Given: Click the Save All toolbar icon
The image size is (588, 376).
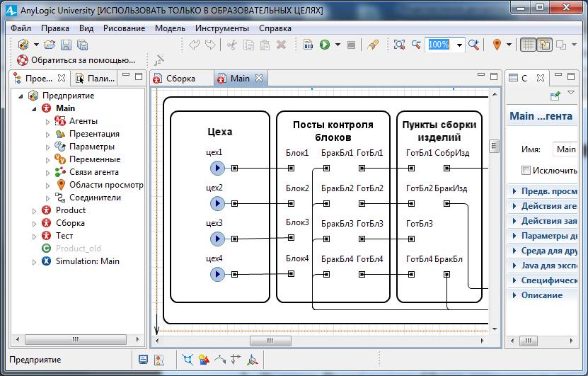Looking at the screenshot, I should pyautogui.click(x=82, y=45).
